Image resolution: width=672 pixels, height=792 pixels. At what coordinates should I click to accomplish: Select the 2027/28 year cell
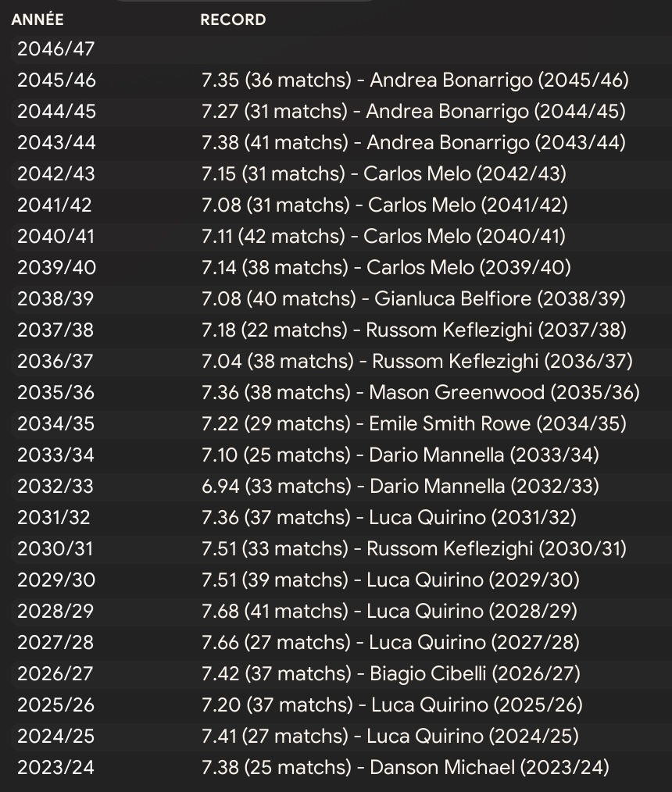[x=55, y=643]
